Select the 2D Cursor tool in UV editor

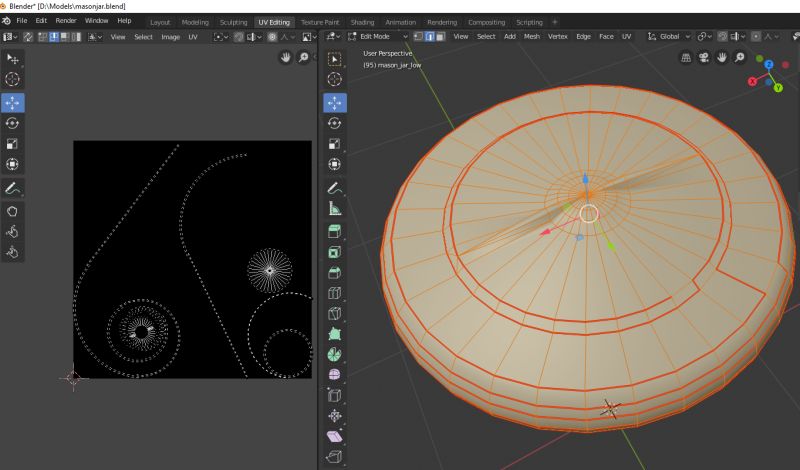(12, 79)
